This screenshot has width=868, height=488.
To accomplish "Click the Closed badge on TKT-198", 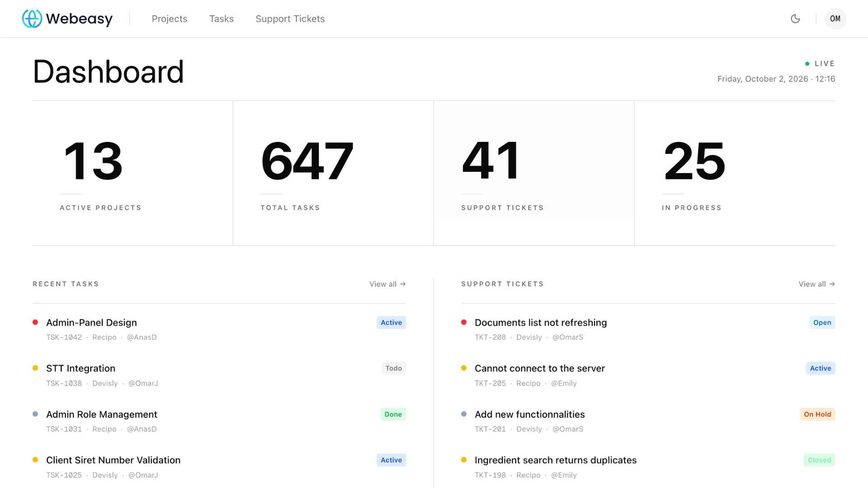I will pos(819,460).
